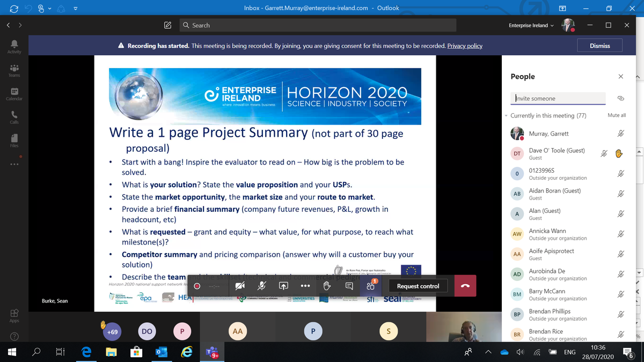Open the Windows notification center
The width and height of the screenshot is (644, 362).
(x=628, y=352)
